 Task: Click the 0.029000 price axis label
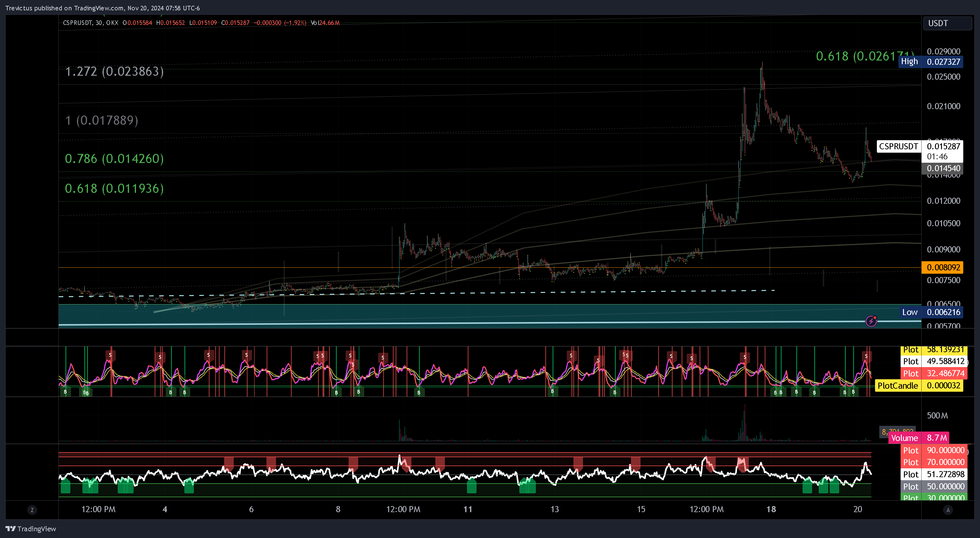coord(943,51)
